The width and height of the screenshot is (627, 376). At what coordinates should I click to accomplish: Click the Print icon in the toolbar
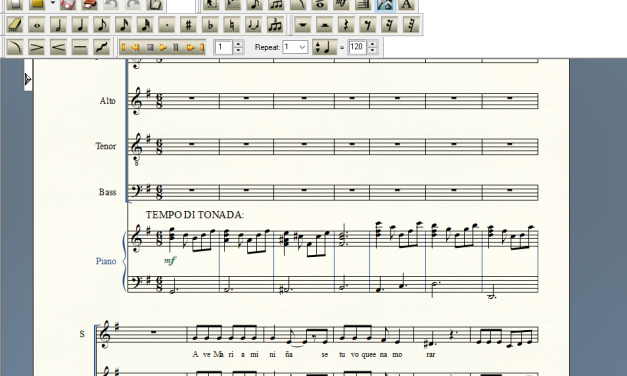pos(90,4)
